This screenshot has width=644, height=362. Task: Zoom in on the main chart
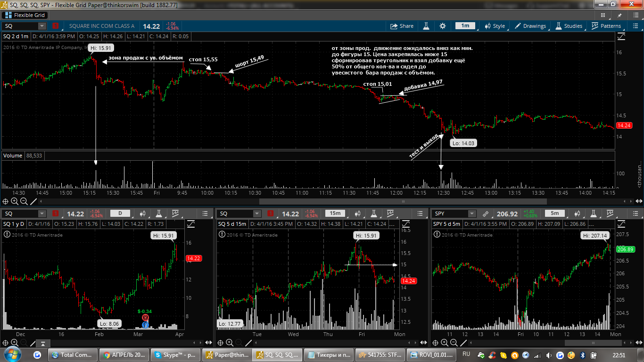[x=15, y=201]
